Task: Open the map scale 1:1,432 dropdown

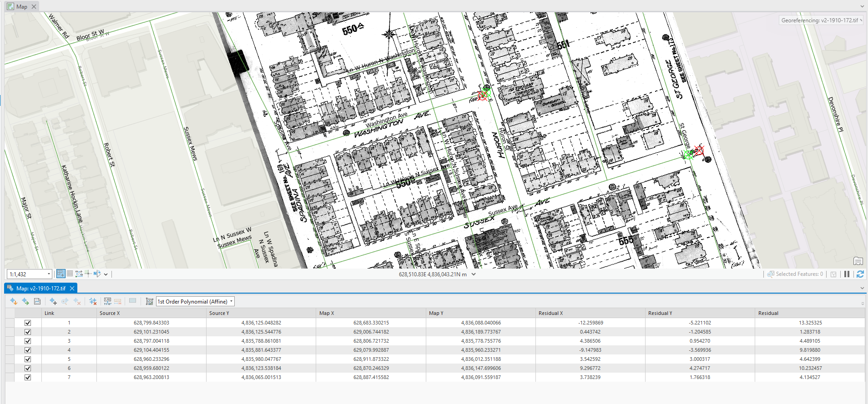Action: pyautogui.click(x=49, y=274)
